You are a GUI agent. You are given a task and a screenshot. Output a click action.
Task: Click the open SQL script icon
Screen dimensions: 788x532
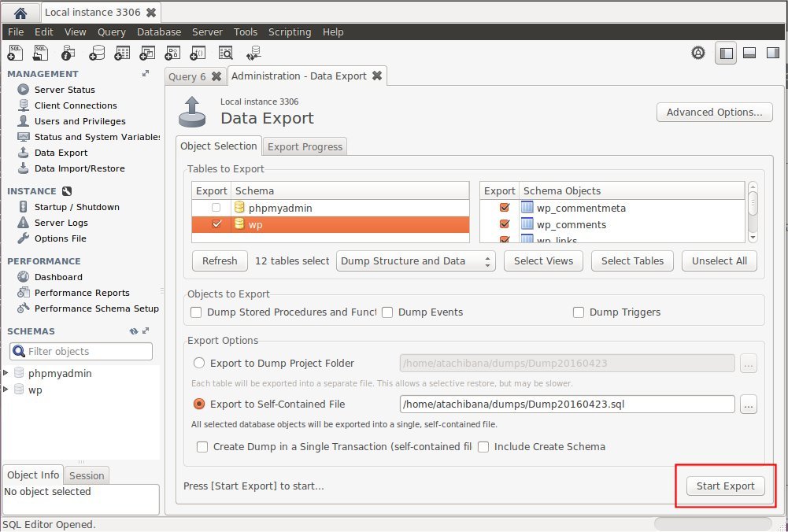tap(40, 52)
